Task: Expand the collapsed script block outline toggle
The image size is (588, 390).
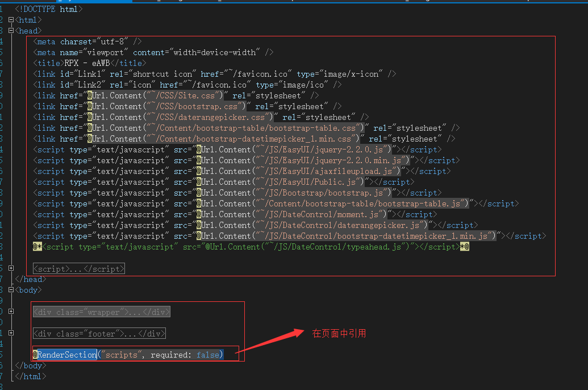Action: tap(11, 268)
